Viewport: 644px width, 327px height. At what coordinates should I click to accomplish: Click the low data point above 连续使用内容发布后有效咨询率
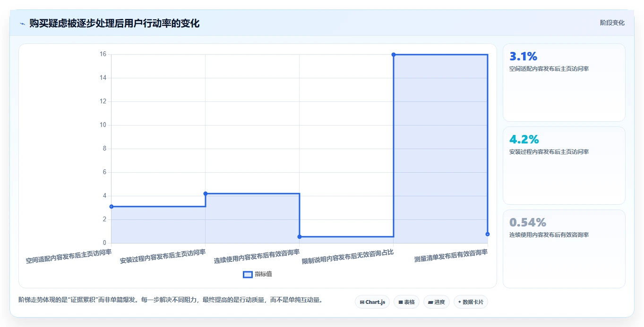coord(300,237)
